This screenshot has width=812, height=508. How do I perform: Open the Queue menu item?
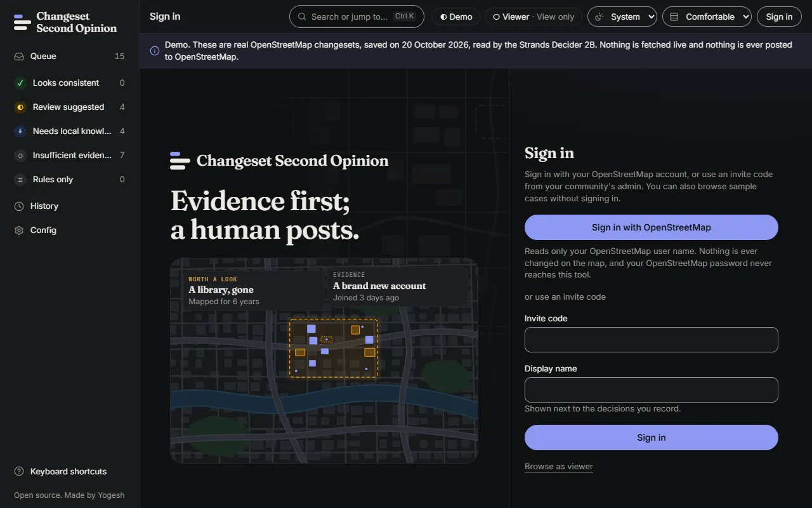(70, 57)
